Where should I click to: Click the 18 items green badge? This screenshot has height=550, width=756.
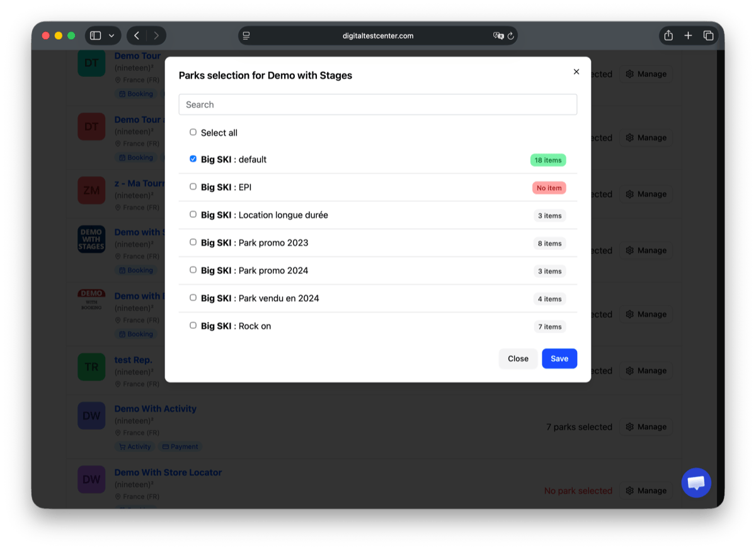click(548, 160)
